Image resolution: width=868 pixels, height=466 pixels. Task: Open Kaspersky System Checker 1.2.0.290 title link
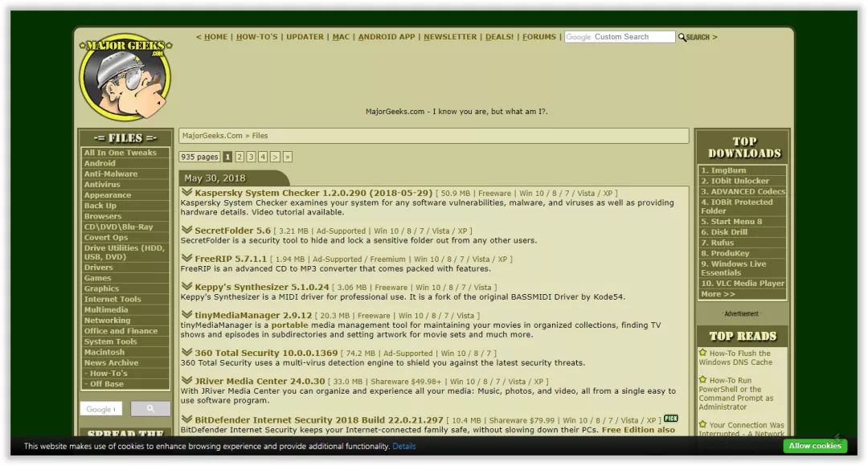313,193
